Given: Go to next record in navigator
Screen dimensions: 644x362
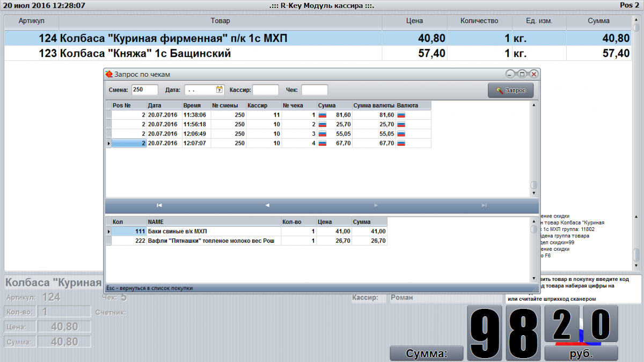Looking at the screenshot, I should point(376,205).
